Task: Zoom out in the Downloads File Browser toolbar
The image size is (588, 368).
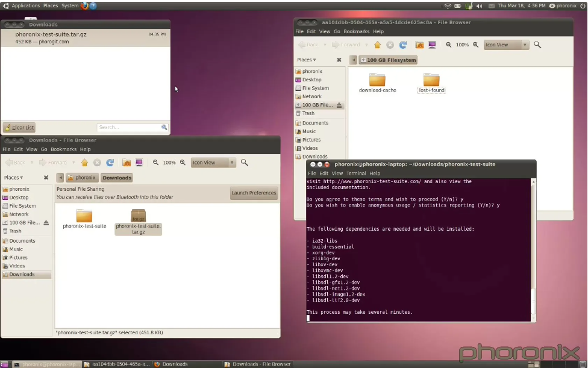Action: (x=156, y=163)
